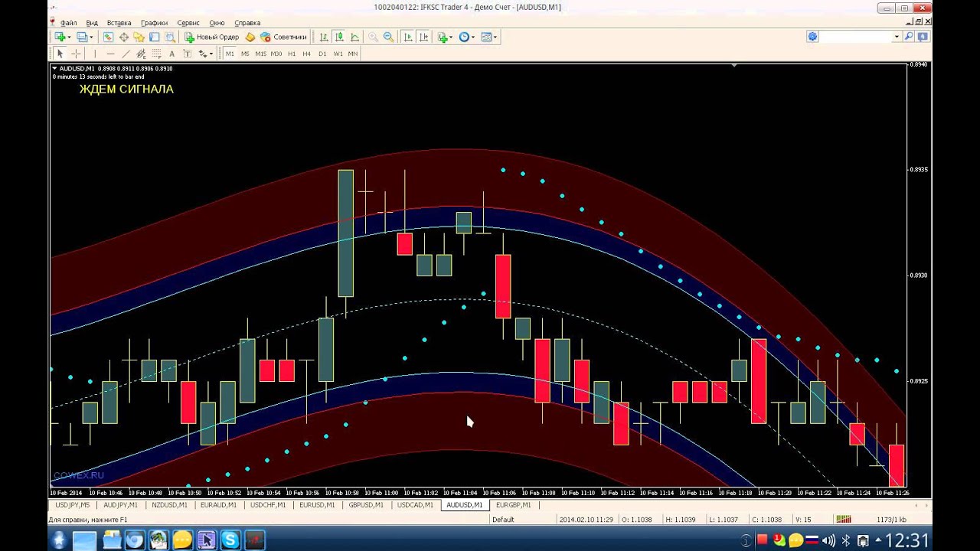Select the text A tool

(171, 54)
